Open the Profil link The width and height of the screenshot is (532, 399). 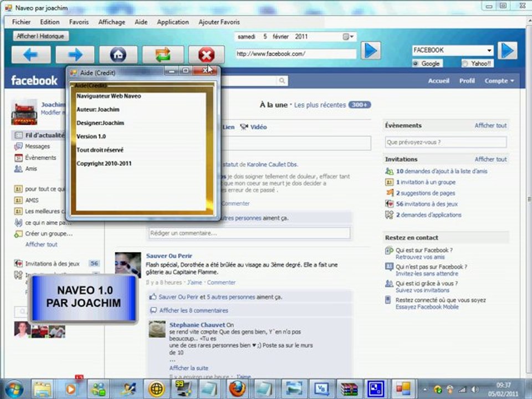coord(467,81)
